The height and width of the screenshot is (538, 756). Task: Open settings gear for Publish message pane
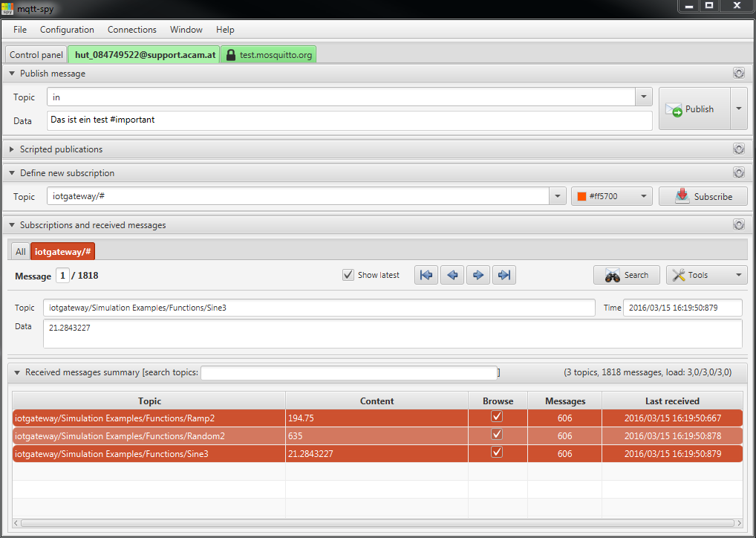739,74
